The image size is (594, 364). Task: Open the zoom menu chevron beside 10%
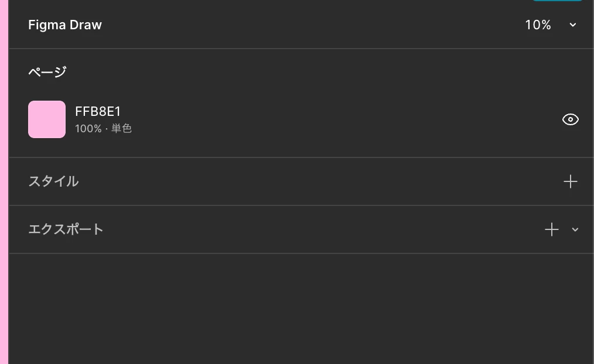(x=573, y=25)
